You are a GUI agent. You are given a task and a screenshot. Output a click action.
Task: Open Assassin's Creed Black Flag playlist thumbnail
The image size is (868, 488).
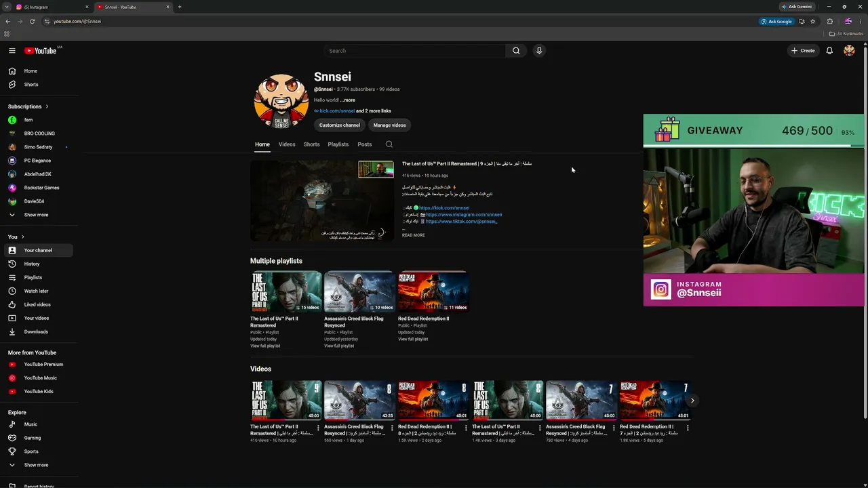pos(359,291)
